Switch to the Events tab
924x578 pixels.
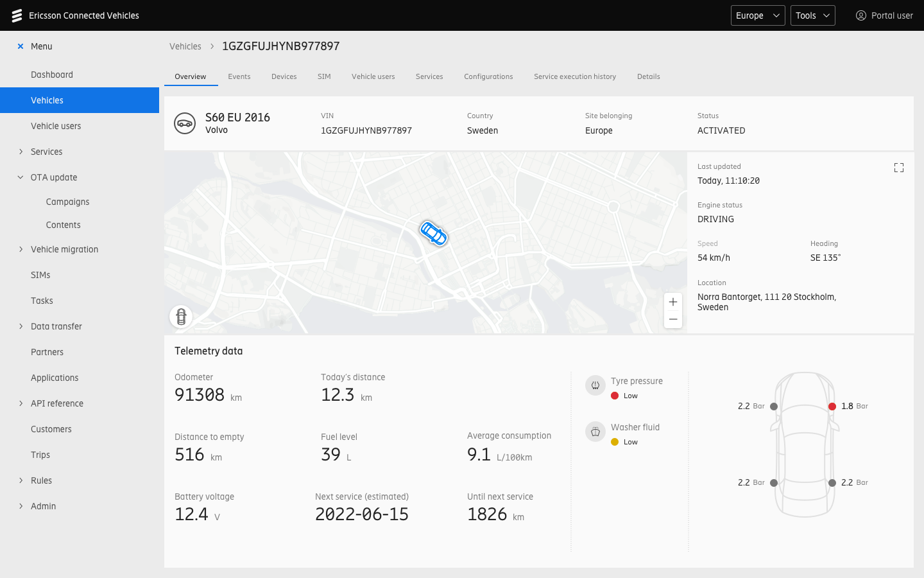tap(239, 76)
